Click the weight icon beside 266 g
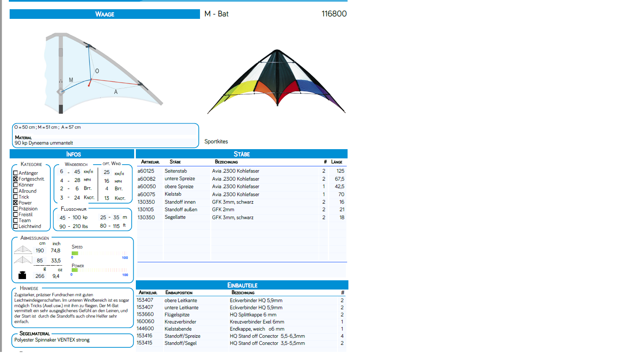Screen dimensions: 644x362 (22, 275)
